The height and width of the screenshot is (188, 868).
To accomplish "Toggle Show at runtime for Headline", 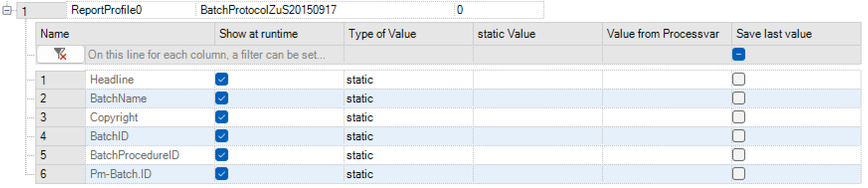I will pos(222,79).
